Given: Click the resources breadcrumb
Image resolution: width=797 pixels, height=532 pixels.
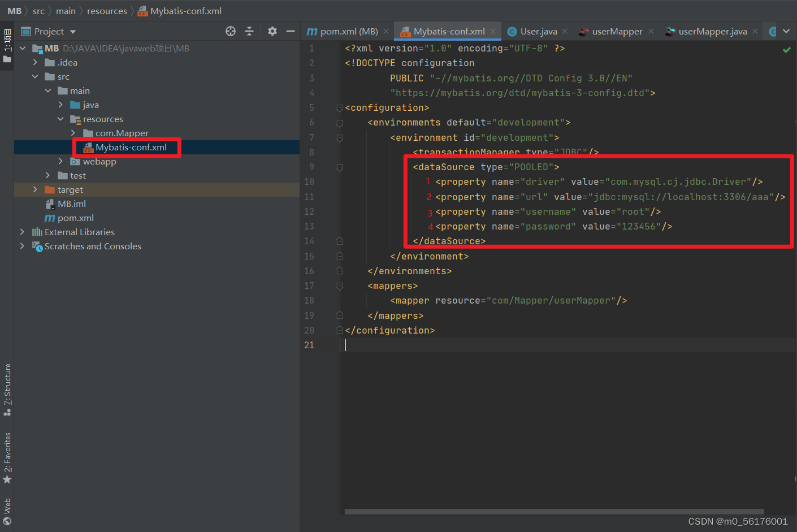Looking at the screenshot, I should click(107, 10).
